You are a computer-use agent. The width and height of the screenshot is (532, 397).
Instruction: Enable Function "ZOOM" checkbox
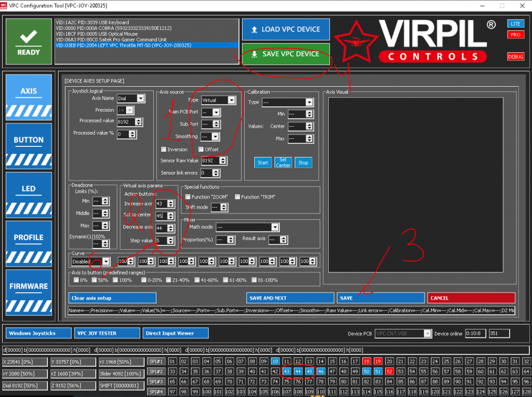(x=188, y=197)
